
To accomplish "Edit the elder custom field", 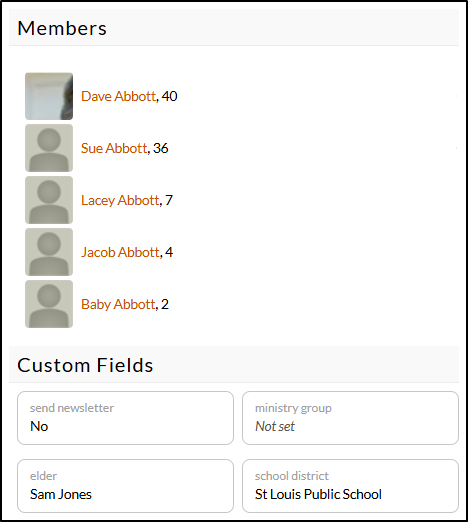I will pos(125,486).
